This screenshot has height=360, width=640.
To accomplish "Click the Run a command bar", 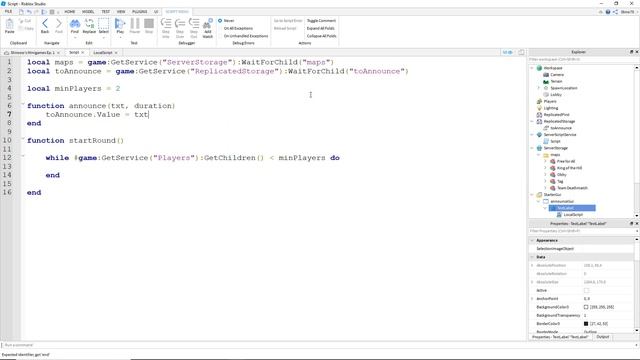I will 318,345.
